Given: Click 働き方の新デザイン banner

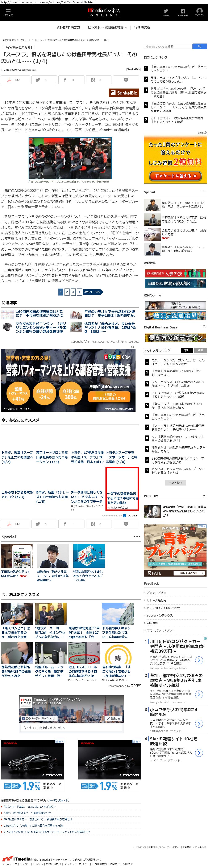Looking at the screenshot, I should (x=175, y=338).
